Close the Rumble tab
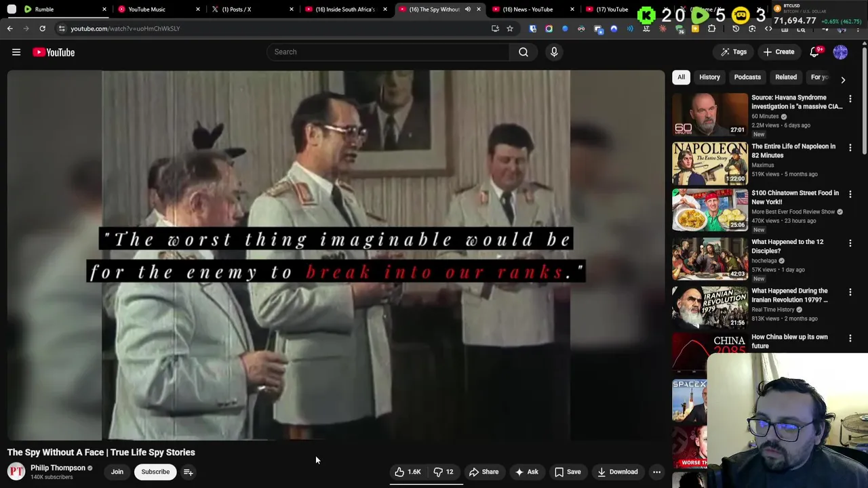The image size is (868, 488). [104, 9]
